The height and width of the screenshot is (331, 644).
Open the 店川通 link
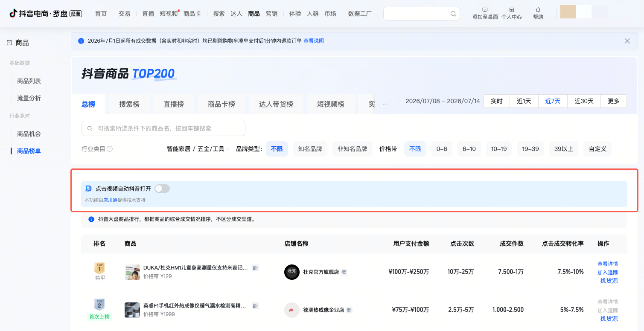[x=110, y=200]
